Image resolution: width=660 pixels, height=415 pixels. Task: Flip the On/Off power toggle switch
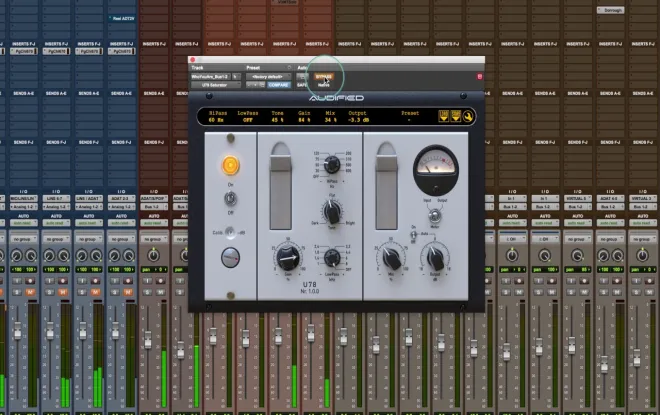coord(230,198)
